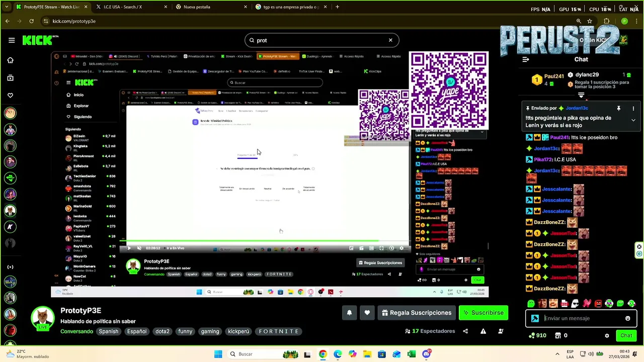Unpin the pinned chat message
Screen dimensions: 644x362
point(618,108)
